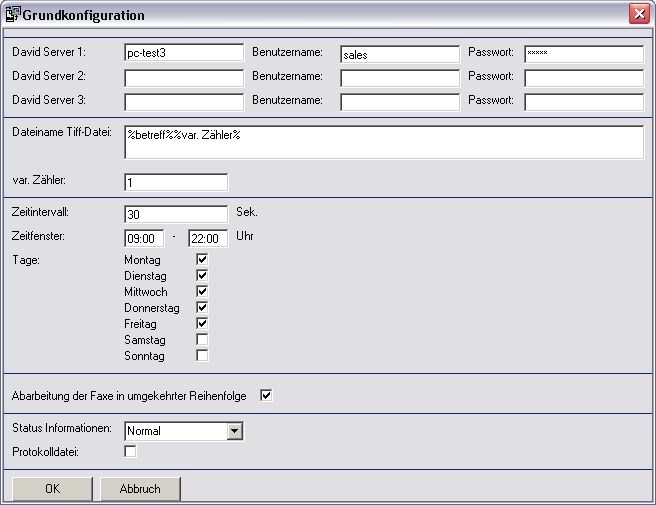Enable the Protokolldatei checkbox
This screenshot has height=505, width=656.
click(130, 451)
